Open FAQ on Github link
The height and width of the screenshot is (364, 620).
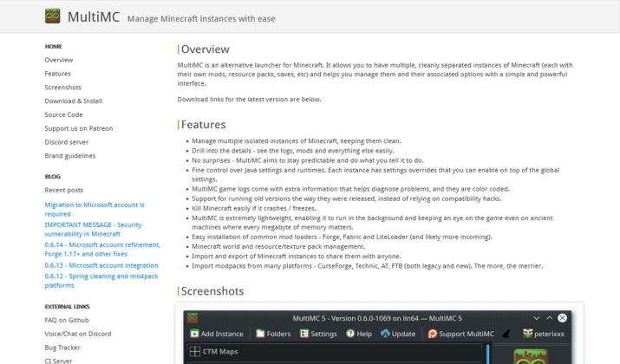click(x=67, y=320)
